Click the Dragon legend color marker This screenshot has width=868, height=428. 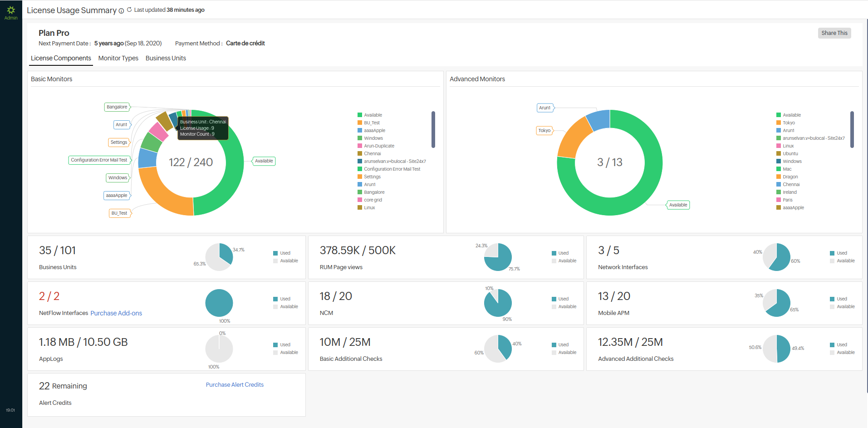(779, 177)
